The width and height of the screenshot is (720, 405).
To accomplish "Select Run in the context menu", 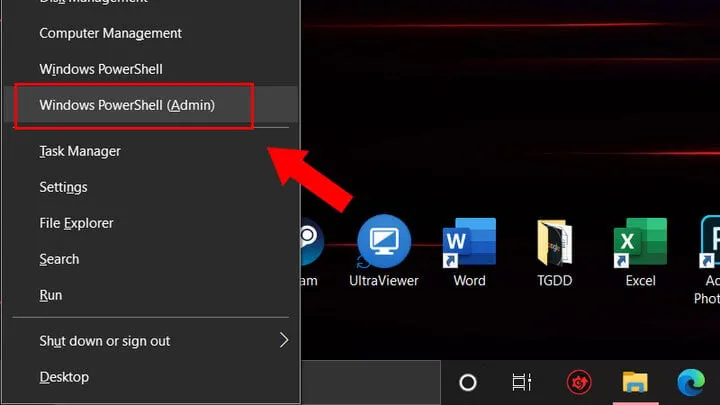I will coord(50,295).
